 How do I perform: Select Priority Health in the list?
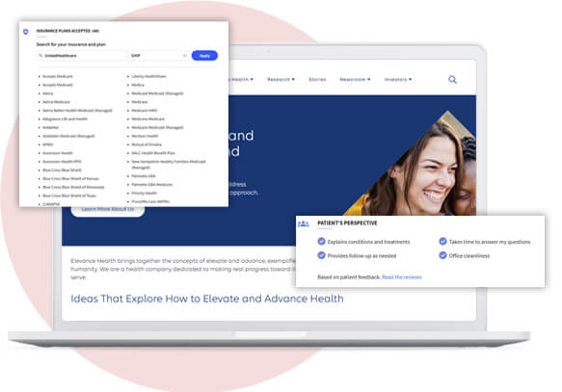pos(144,193)
